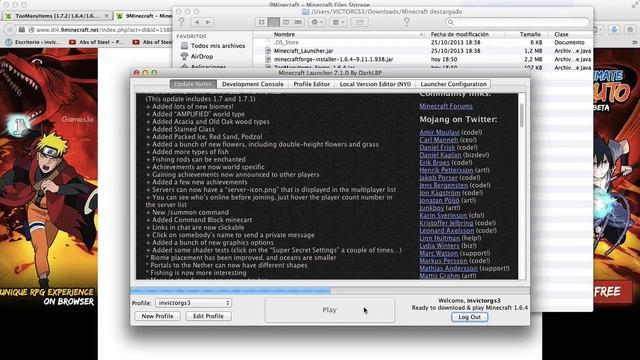Select minecraftforge-installer-1.6.4 jar file
640x360 pixels.
(333, 60)
